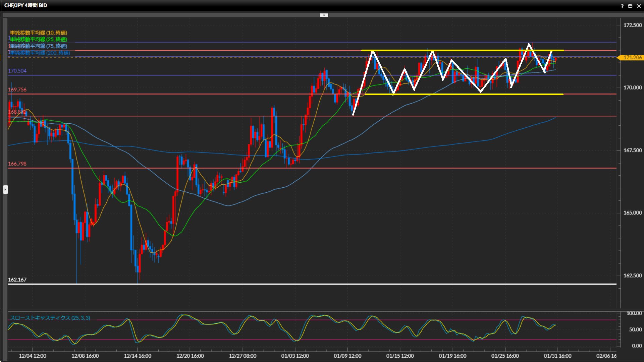Select the SMA (25, 終値) indicator label

pyautogui.click(x=38, y=39)
